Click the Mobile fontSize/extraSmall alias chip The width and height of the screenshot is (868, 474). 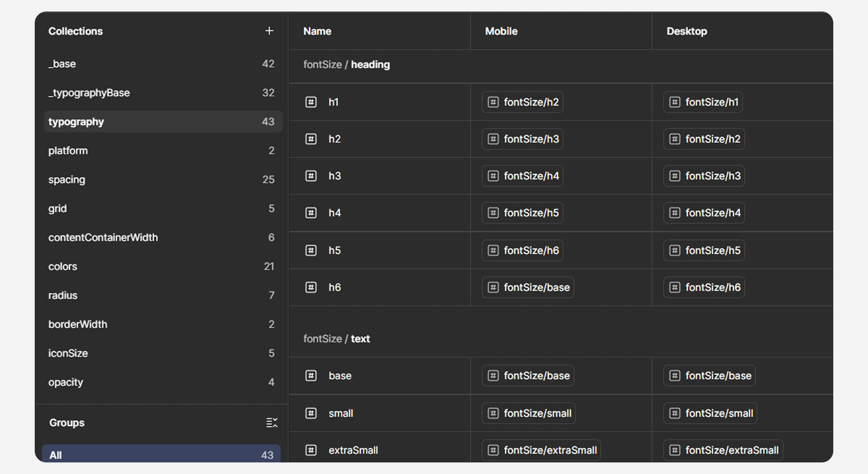(541, 450)
